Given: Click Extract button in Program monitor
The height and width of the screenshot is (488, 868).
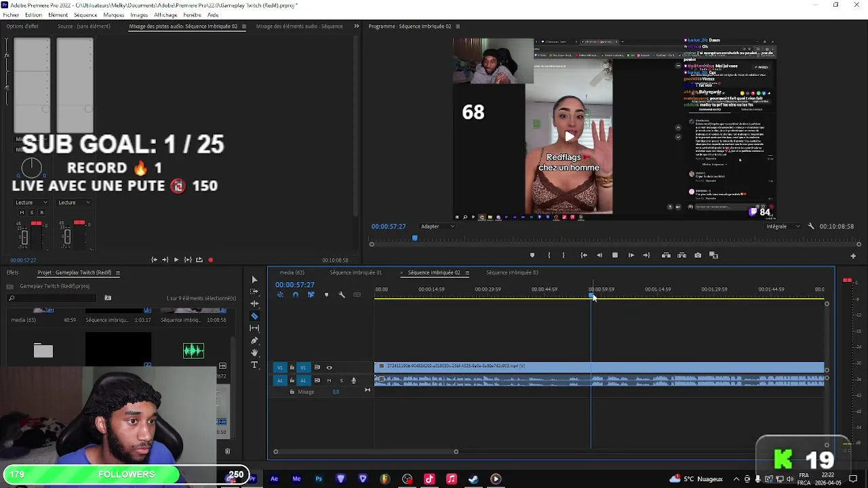Looking at the screenshot, I should 682,256.
